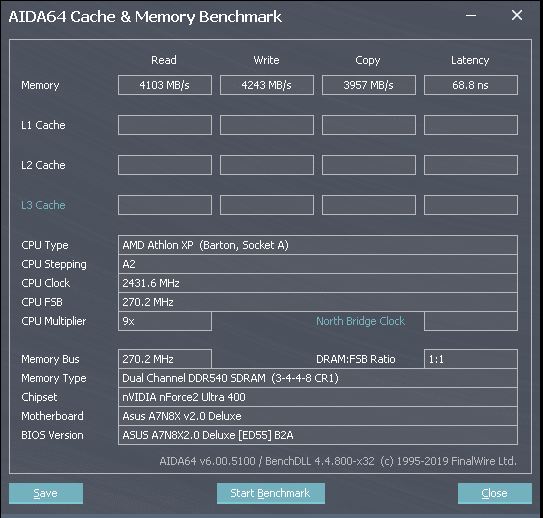
Task: Click the empty North Bridge Clock field
Action: (x=471, y=321)
